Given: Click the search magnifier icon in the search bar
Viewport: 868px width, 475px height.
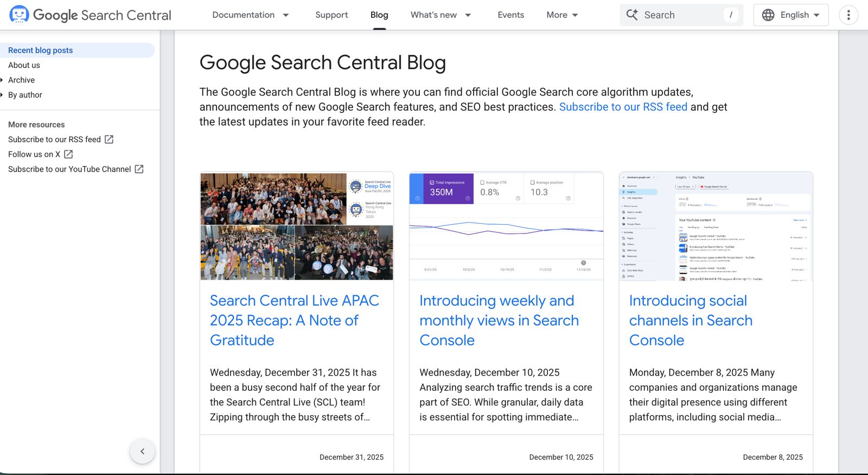Looking at the screenshot, I should (x=632, y=15).
